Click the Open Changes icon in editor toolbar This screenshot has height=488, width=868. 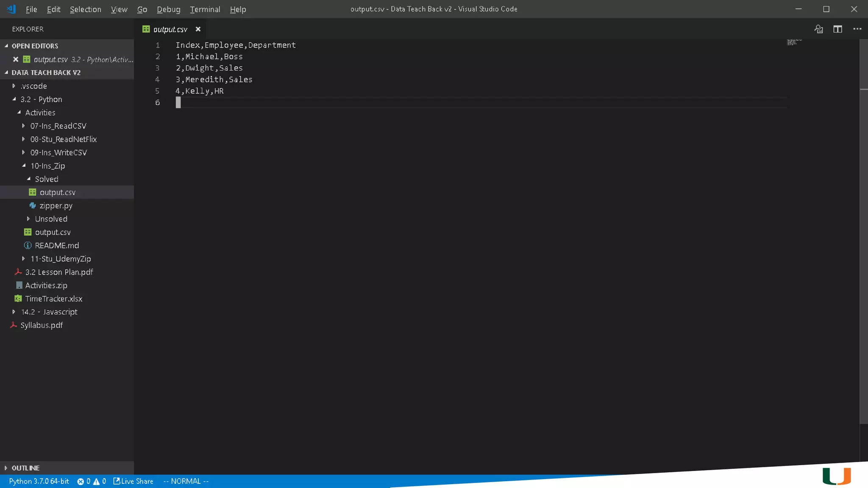pyautogui.click(x=818, y=29)
